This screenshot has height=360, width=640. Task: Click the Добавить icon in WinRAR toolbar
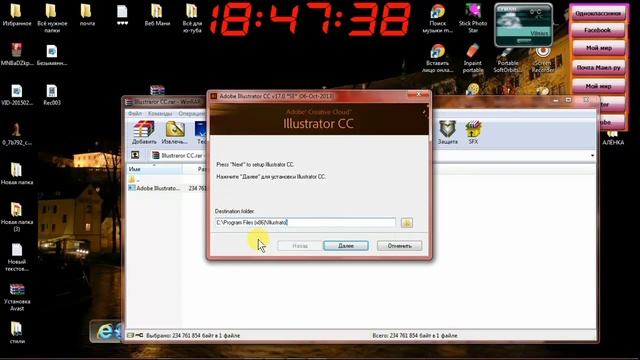pyautogui.click(x=144, y=133)
